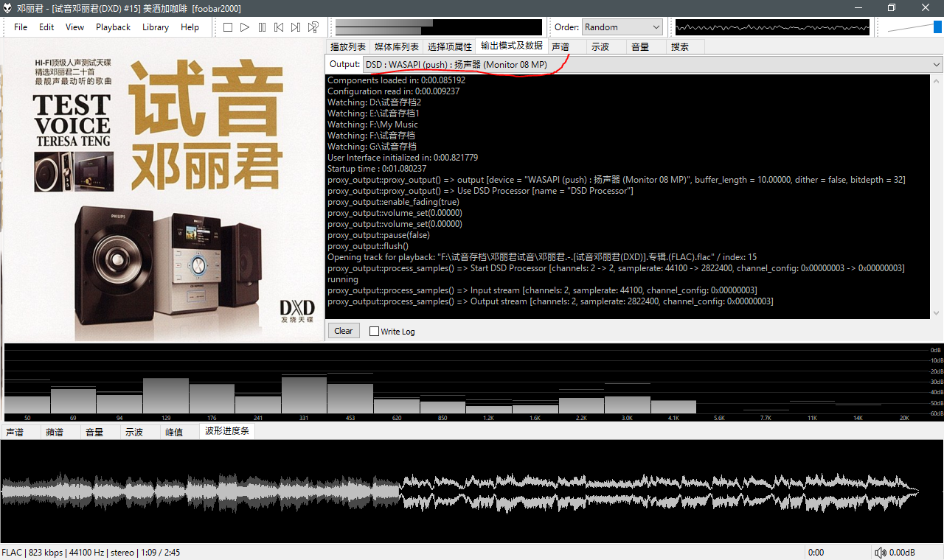Expand the Output device dropdown

937,65
